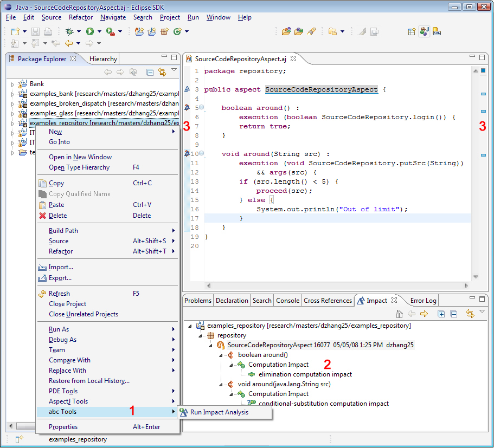
Task: Switch to the Hierarchy tab
Action: click(x=103, y=59)
